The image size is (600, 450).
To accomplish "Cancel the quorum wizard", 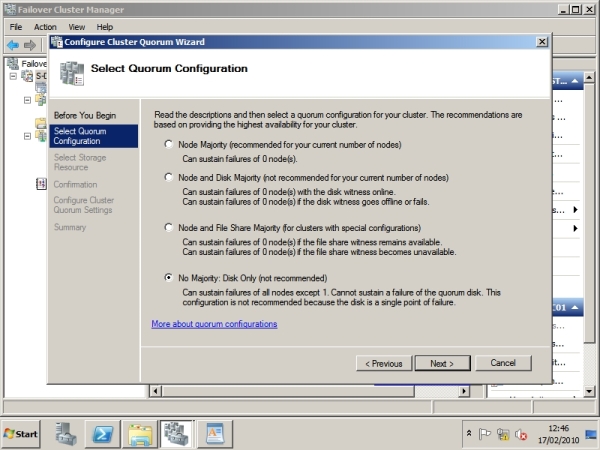I will (503, 363).
